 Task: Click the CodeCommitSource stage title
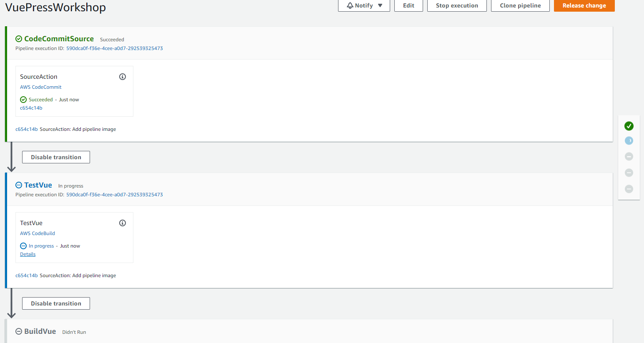[x=59, y=39]
